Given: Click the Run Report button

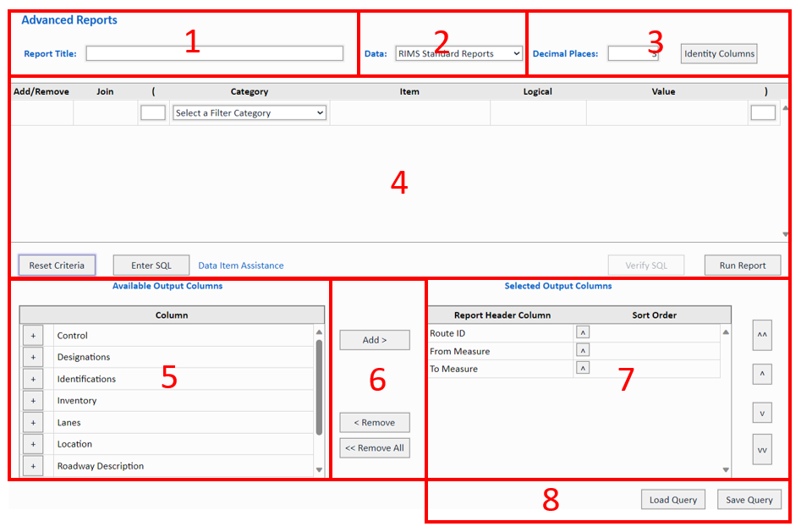Looking at the screenshot, I should click(743, 266).
